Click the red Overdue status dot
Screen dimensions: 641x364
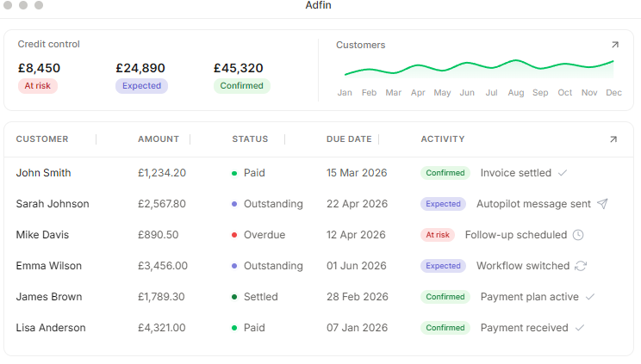coord(234,235)
